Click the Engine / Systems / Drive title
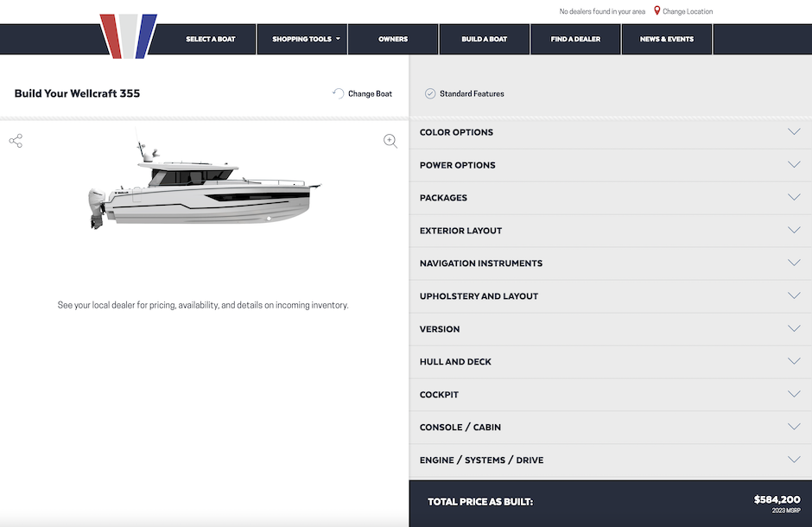Screen dimensions: 812x527 (x=482, y=460)
